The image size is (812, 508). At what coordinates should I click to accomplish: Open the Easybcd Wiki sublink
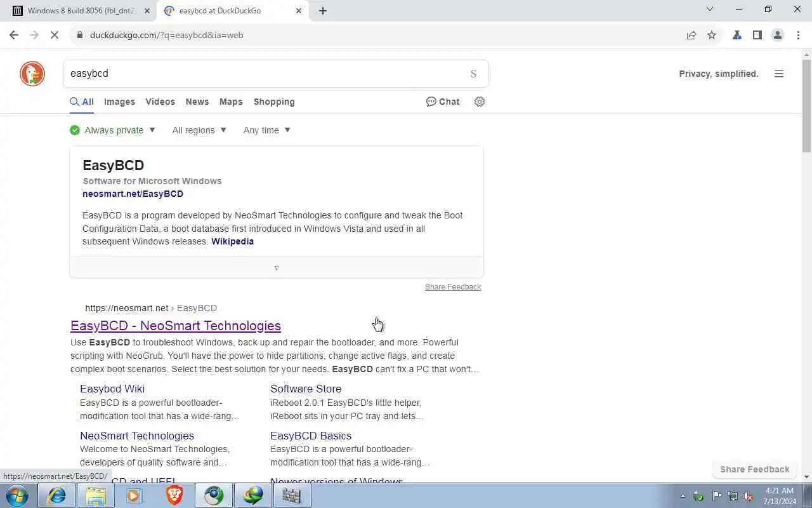[x=112, y=389]
